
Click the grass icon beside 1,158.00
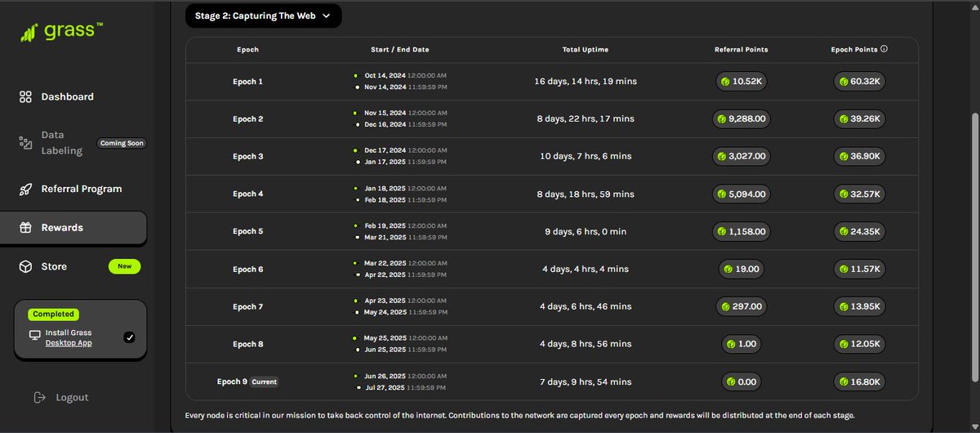(x=721, y=232)
